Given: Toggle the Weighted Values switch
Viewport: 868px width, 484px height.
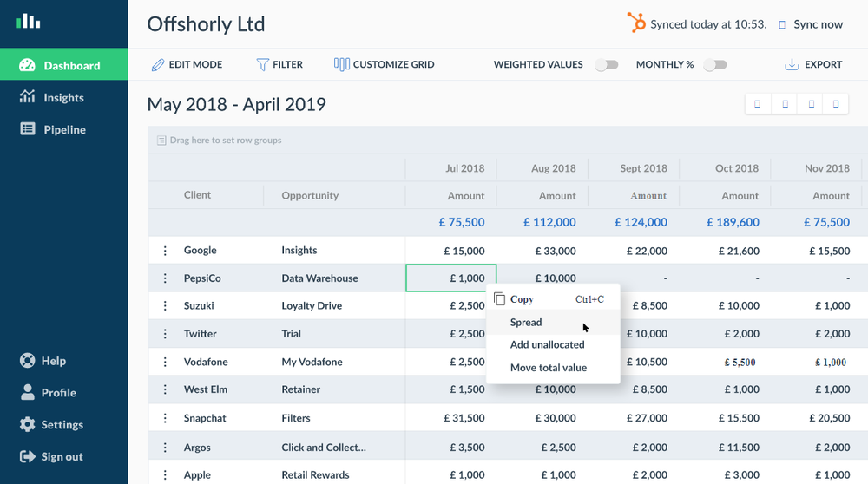Looking at the screenshot, I should pos(607,65).
